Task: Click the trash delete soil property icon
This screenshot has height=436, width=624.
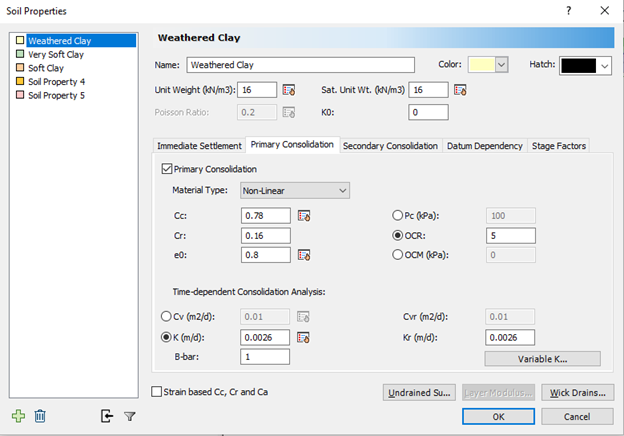Action: point(40,415)
